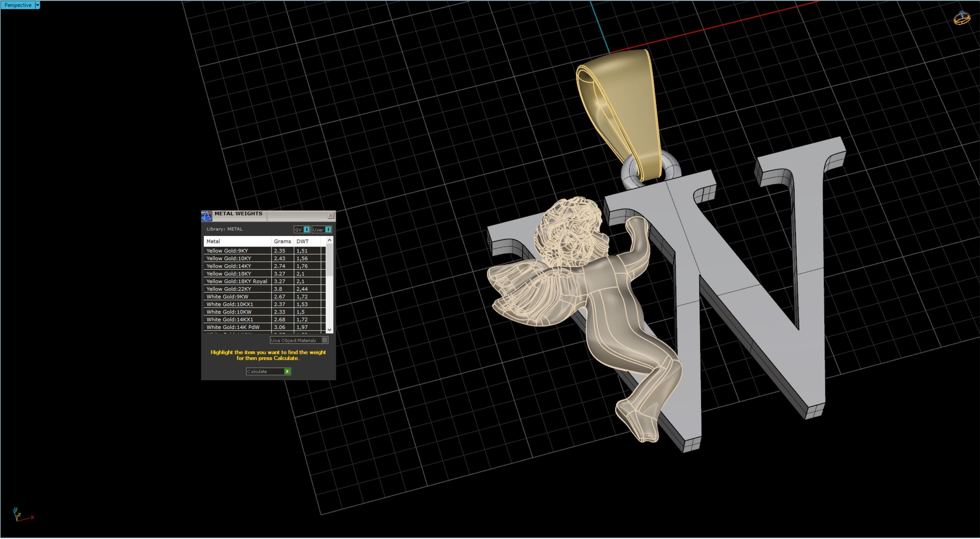Click the cyan indicator icon next to User

click(x=328, y=230)
